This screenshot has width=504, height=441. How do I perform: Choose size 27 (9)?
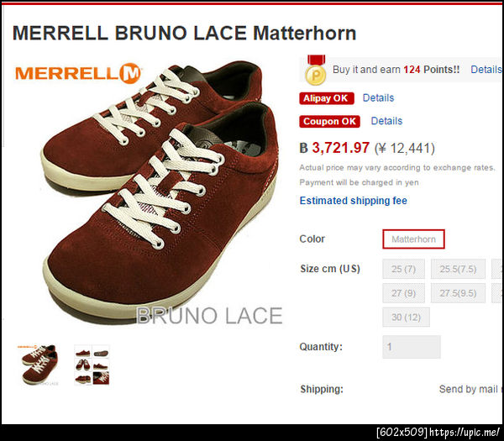[x=403, y=293]
